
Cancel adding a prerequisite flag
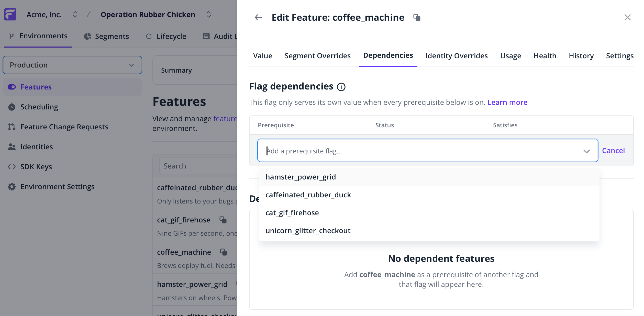click(x=613, y=151)
